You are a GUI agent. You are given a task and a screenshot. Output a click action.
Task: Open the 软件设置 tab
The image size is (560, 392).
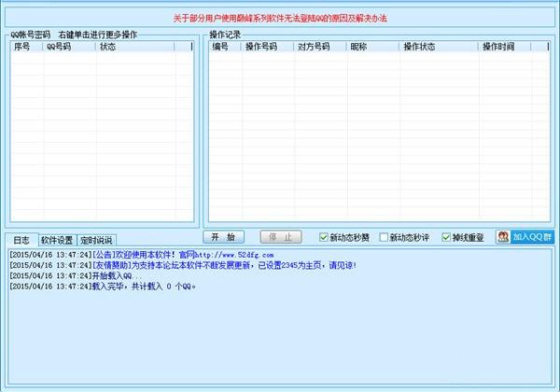[57, 240]
